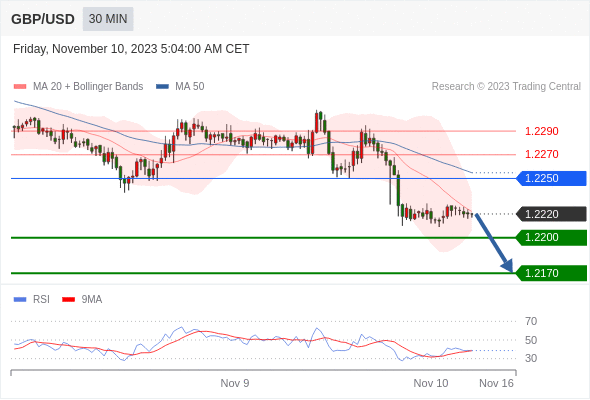590x400 pixels.
Task: Click the Nov 16 date axis label
Action: [x=496, y=383]
